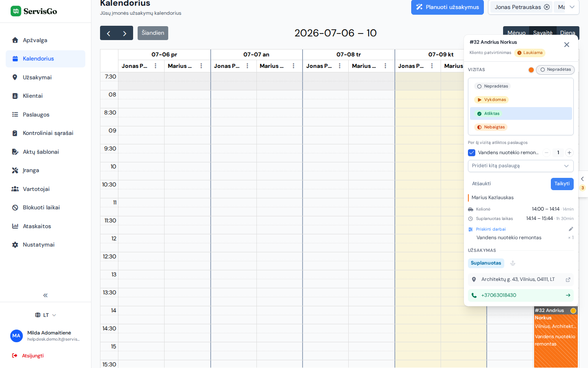The image size is (588, 368).
Task: Expand the employee filter dropdown arrow
Action: coord(572,7)
